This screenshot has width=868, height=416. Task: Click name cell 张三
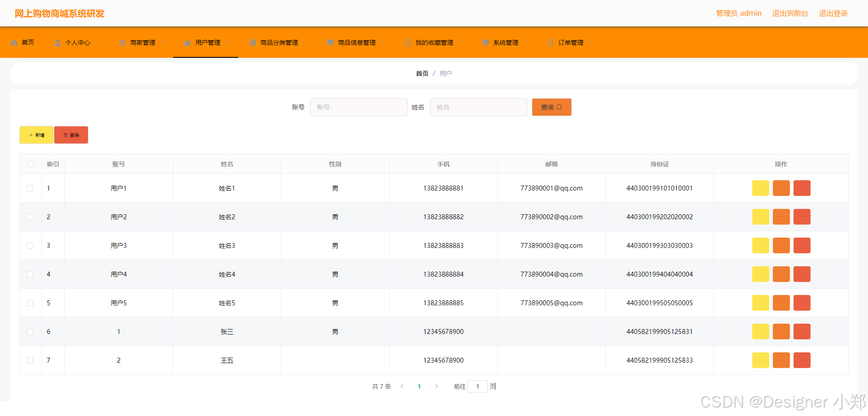tap(227, 332)
